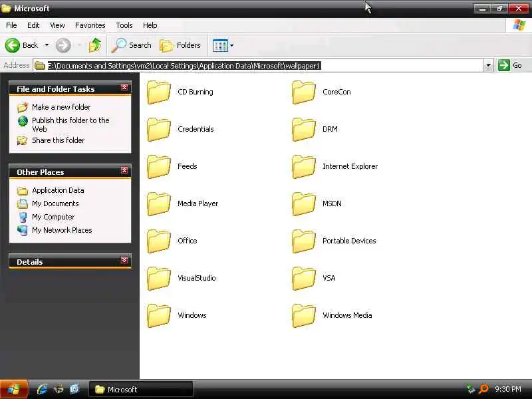Open the Favorites menu
Image resolution: width=532 pixels, height=399 pixels.
[x=90, y=25]
